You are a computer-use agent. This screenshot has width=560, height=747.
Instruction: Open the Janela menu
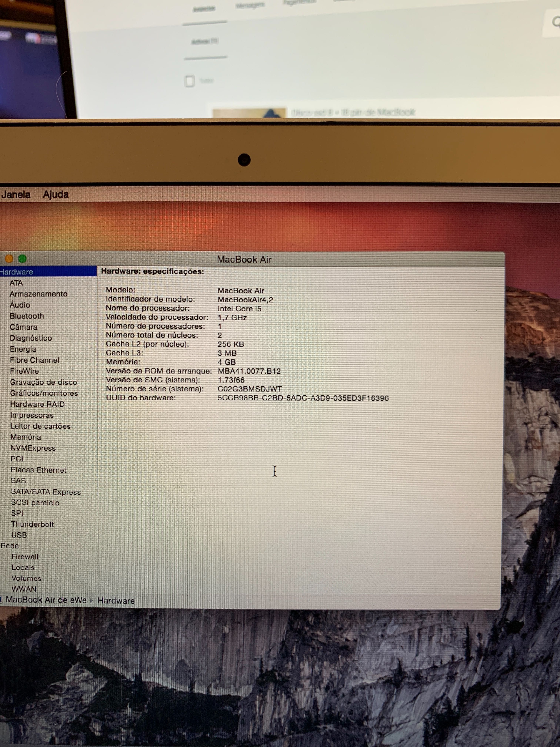(x=16, y=195)
